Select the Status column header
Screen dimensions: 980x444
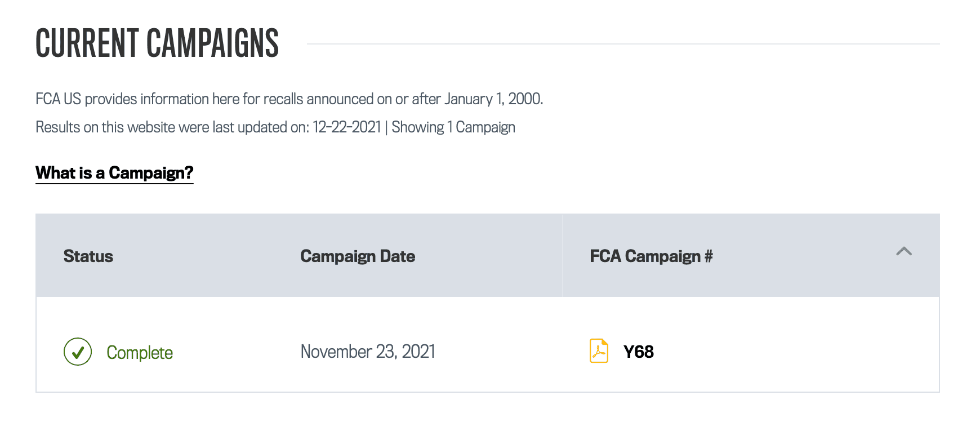click(x=88, y=256)
